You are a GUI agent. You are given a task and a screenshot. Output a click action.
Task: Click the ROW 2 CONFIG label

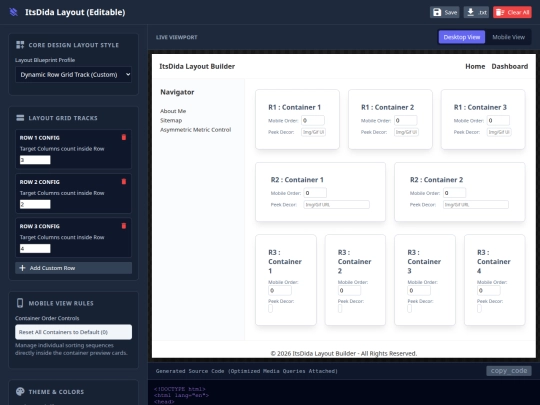coord(40,182)
